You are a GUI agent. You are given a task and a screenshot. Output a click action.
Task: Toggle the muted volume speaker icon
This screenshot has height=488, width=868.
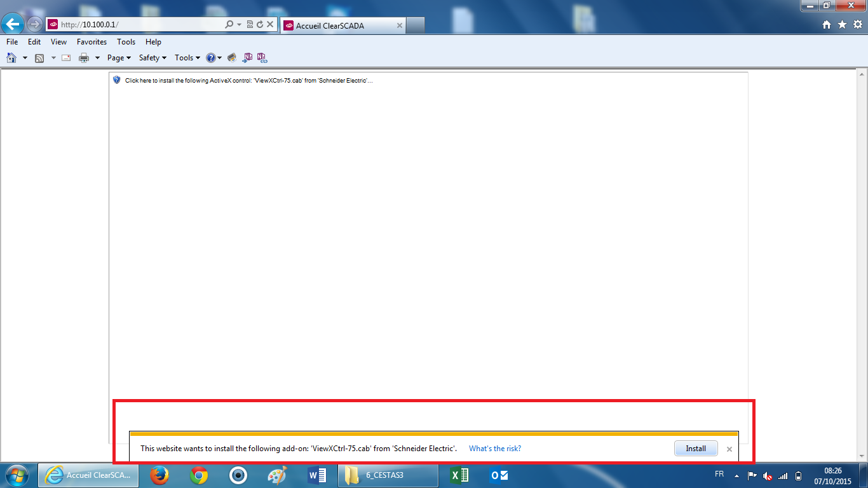coord(768,475)
